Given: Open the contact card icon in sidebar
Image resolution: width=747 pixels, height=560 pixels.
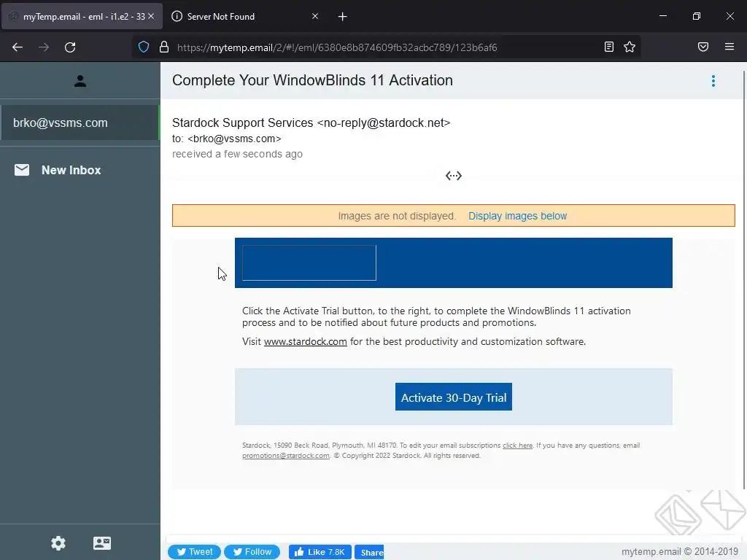Looking at the screenshot, I should pyautogui.click(x=102, y=542).
